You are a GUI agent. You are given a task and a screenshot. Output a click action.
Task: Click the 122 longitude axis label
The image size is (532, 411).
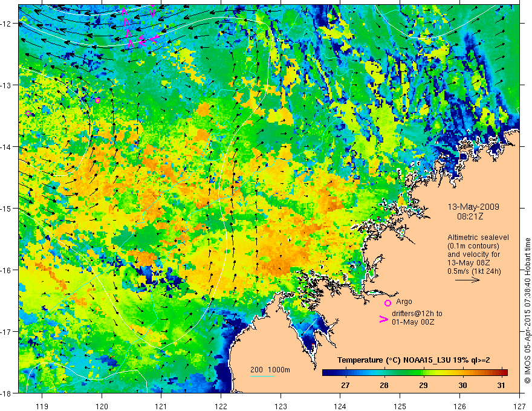[221, 406]
